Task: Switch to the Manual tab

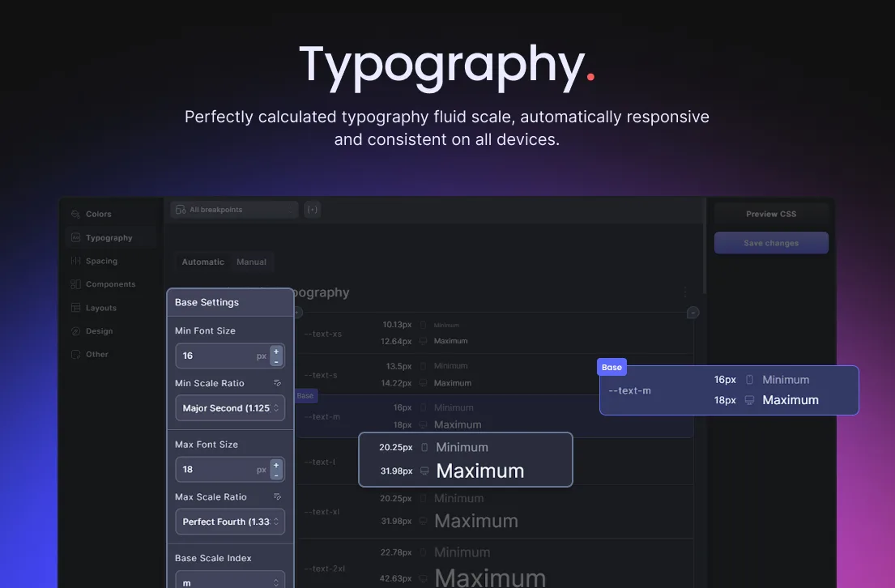Action: click(x=251, y=262)
